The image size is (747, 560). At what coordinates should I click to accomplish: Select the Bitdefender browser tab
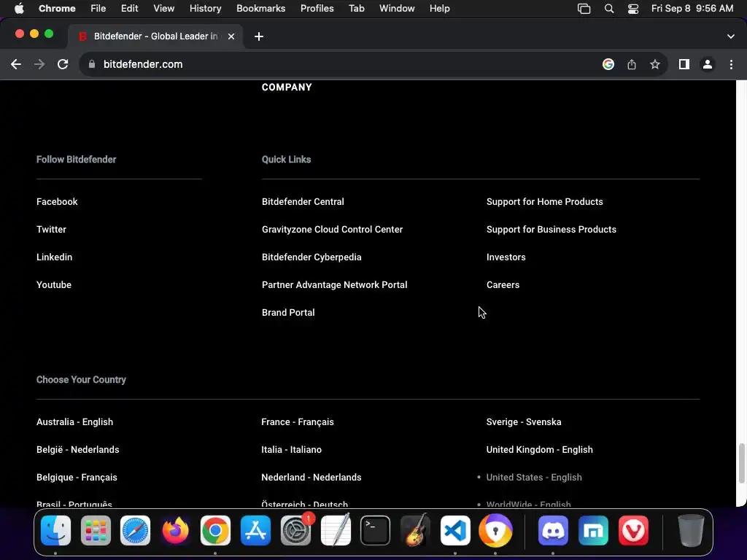[x=155, y=36]
